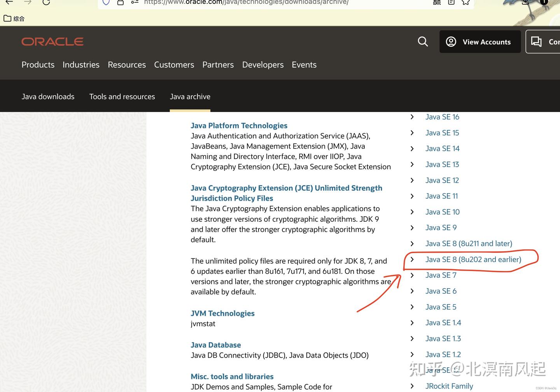Screen dimensions: 560x392
Task: Select Tools and resources tab
Action: pos(122,96)
